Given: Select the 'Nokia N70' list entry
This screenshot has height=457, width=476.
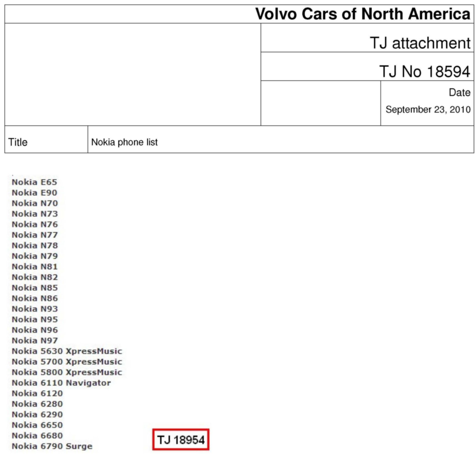Looking at the screenshot, I should pos(35,203).
